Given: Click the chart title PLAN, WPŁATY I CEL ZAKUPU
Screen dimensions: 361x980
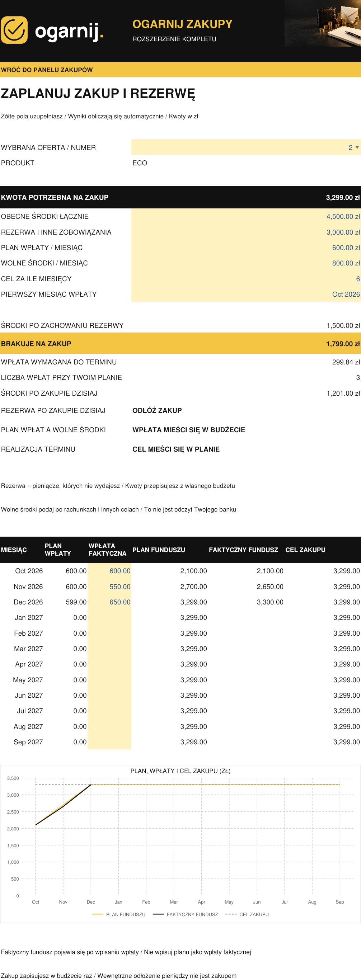Looking at the screenshot, I should coord(180,771).
